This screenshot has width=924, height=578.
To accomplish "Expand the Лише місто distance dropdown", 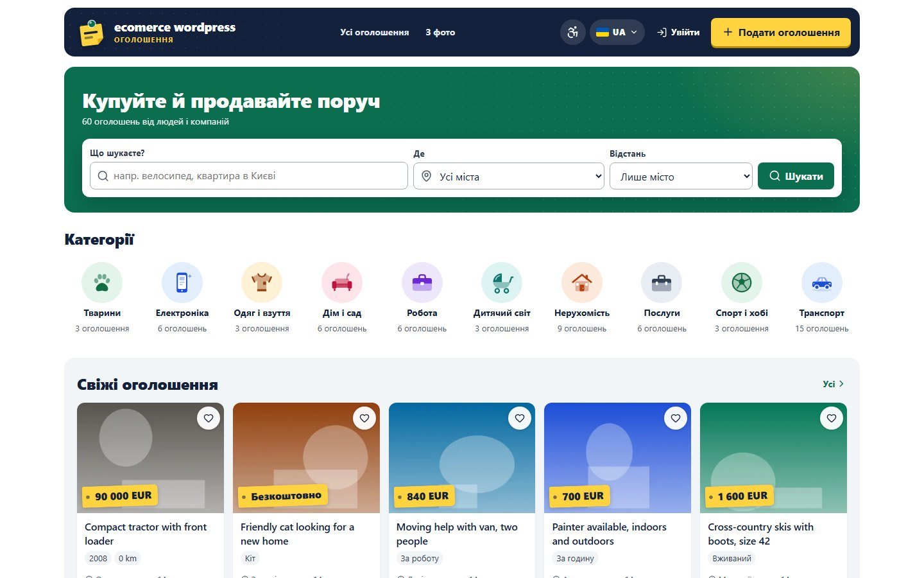I will point(681,176).
